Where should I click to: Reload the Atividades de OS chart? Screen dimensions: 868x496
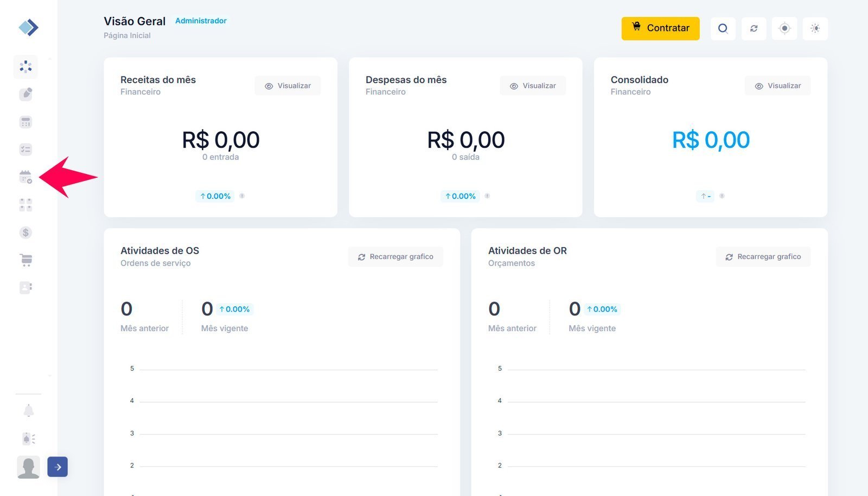point(395,257)
